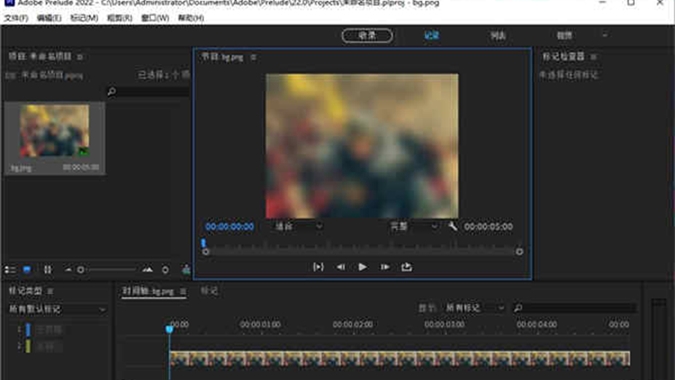Switch project panel to thumbnail view
This screenshot has height=380, width=675.
point(27,270)
